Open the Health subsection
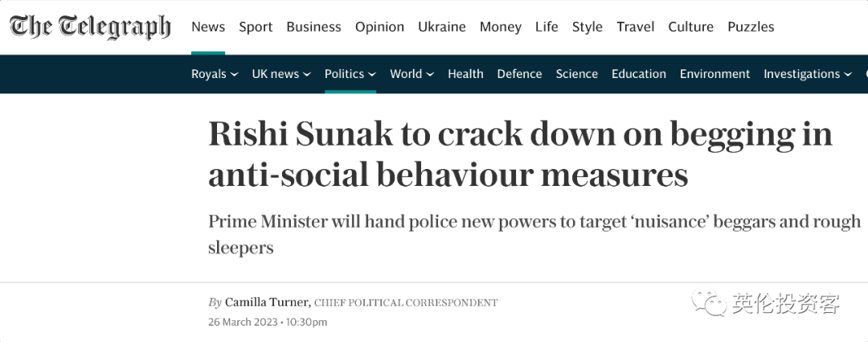 465,74
